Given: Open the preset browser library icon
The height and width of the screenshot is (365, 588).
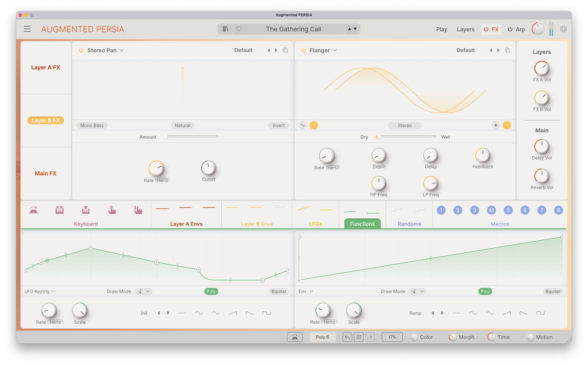Looking at the screenshot, I should pyautogui.click(x=225, y=29).
